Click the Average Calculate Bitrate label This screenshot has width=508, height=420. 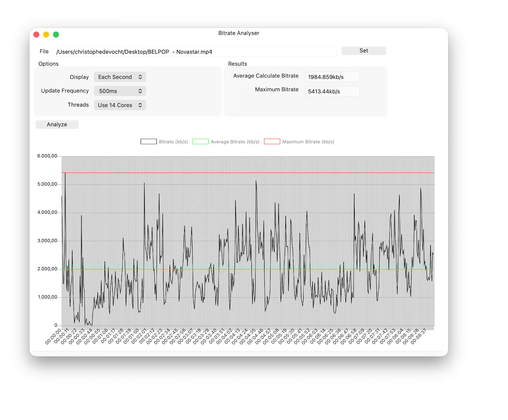[x=266, y=76]
